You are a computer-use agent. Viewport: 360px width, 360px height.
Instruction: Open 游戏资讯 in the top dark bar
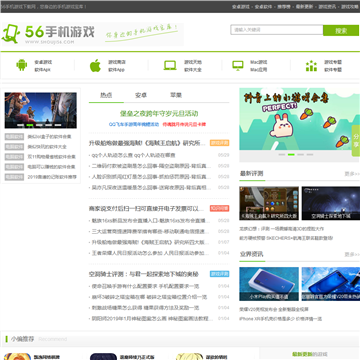327,7
